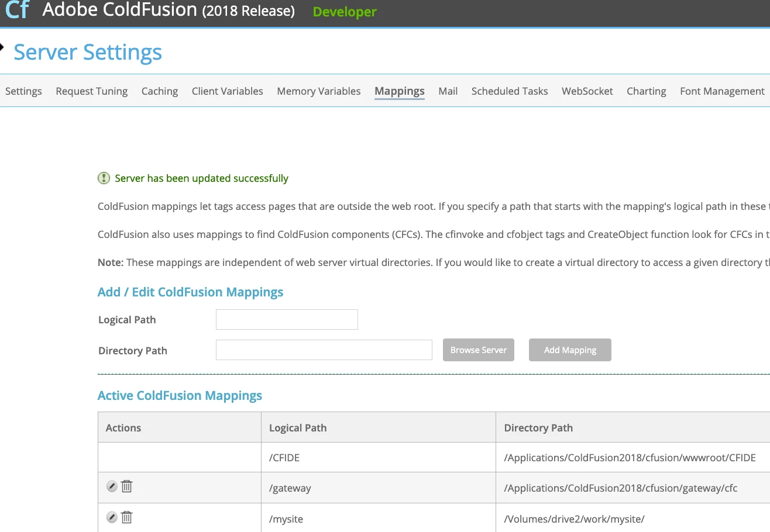The width and height of the screenshot is (770, 532).
Task: Go to the Client Variables tab
Action: (x=228, y=91)
